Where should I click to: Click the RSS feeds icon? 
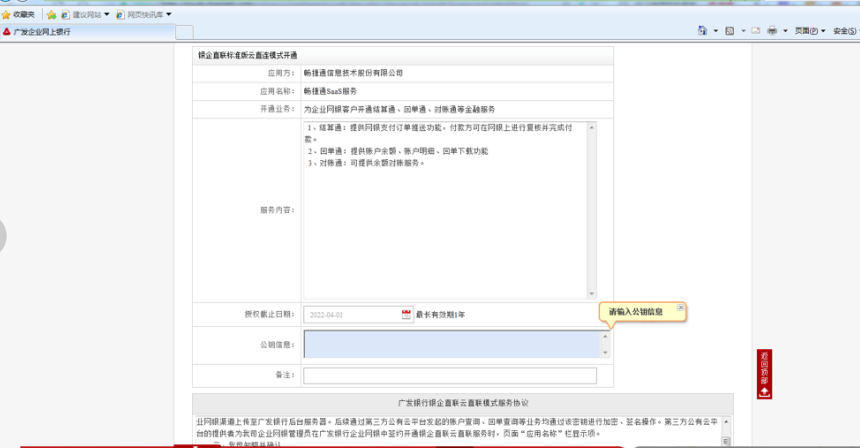[729, 31]
